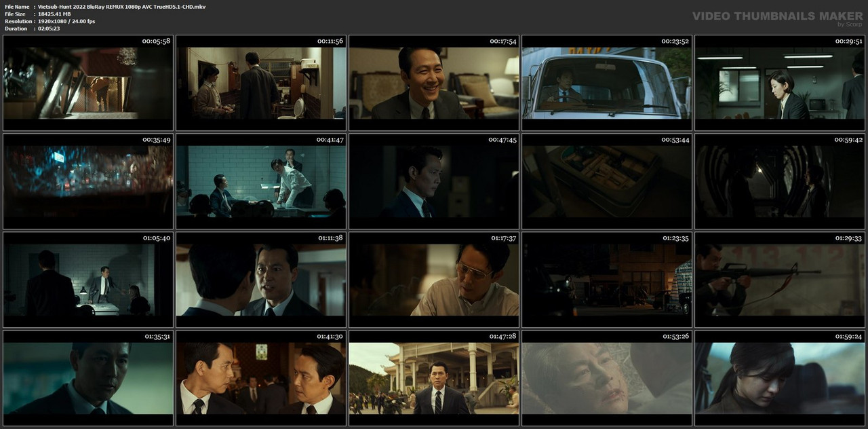This screenshot has width=868, height=429.
Task: Select the man with glasses thumbnail at 01:17:37
Action: tap(434, 280)
